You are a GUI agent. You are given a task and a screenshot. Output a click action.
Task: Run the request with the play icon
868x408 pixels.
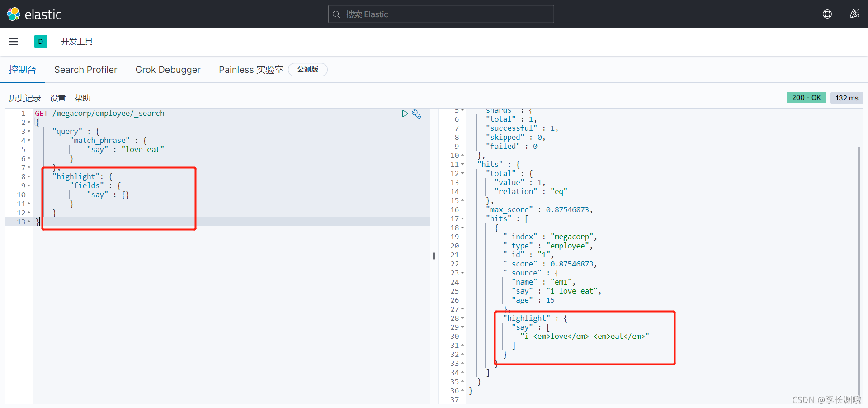click(405, 114)
